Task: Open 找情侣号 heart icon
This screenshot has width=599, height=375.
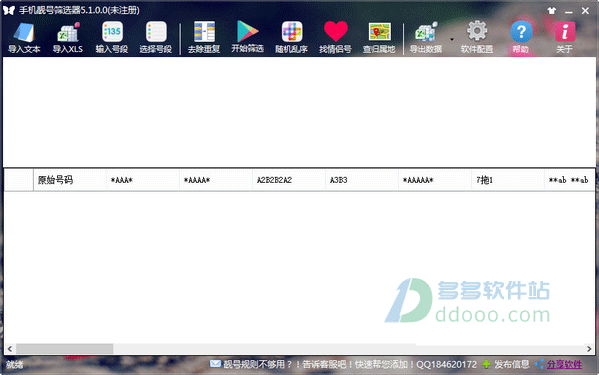Action: 335,37
